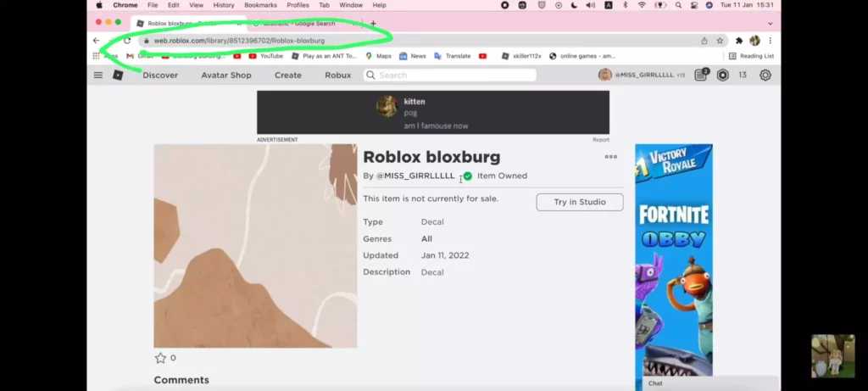
Task: Click the Roblox search input field
Action: point(449,75)
